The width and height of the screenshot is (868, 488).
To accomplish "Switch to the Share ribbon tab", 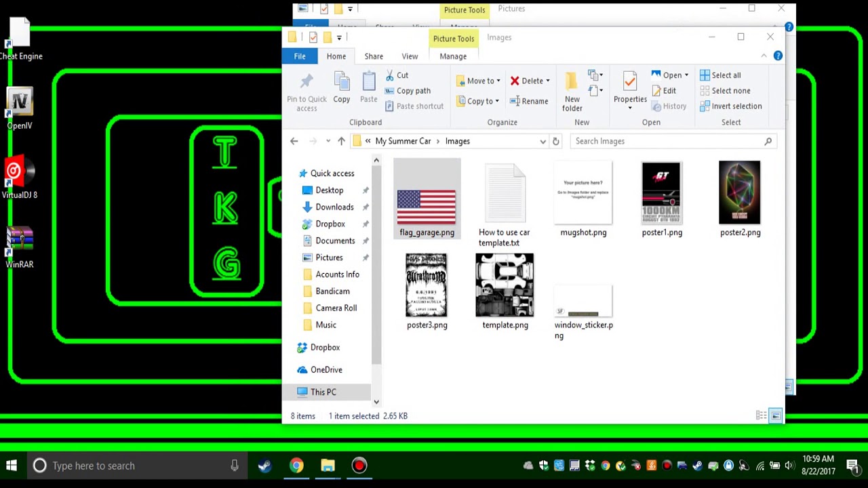I will click(374, 56).
